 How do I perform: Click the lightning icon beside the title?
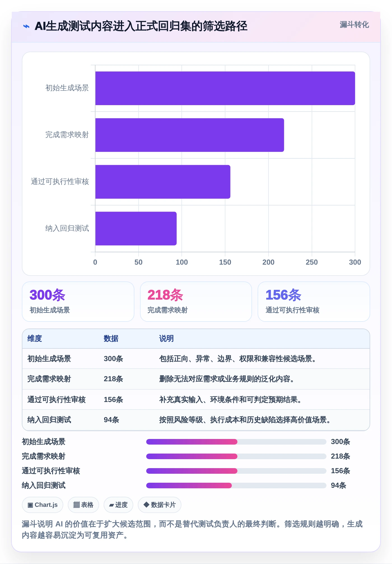click(26, 26)
